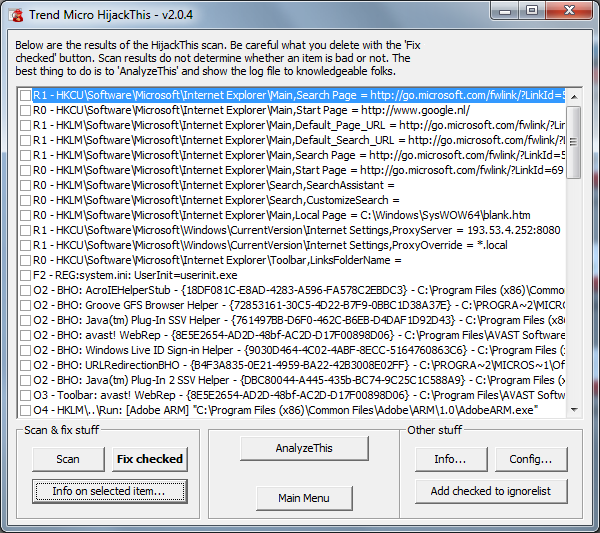Check the ProxyServer 193.53.4.252:8080 checkbox

[26, 230]
